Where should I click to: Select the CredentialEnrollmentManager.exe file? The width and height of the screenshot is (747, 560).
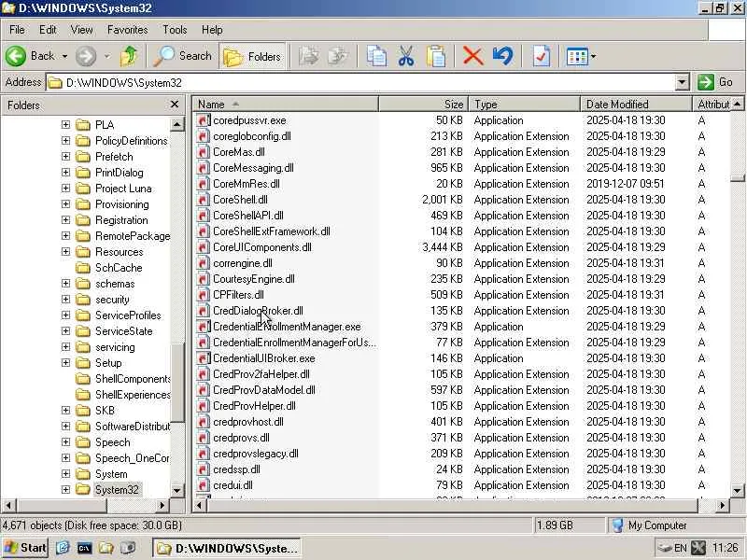tap(287, 327)
